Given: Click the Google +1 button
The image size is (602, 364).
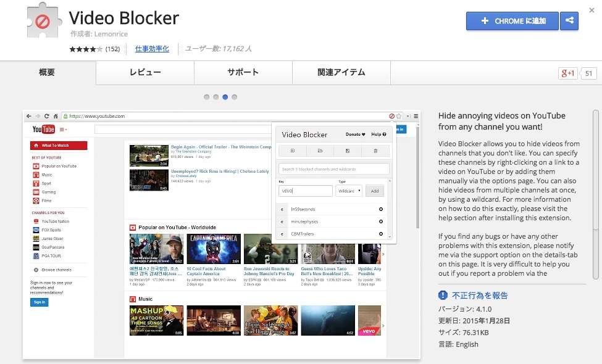Looking at the screenshot, I should (x=568, y=73).
